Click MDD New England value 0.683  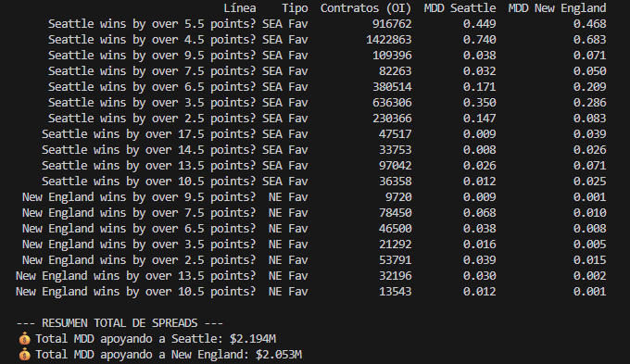pyautogui.click(x=589, y=40)
